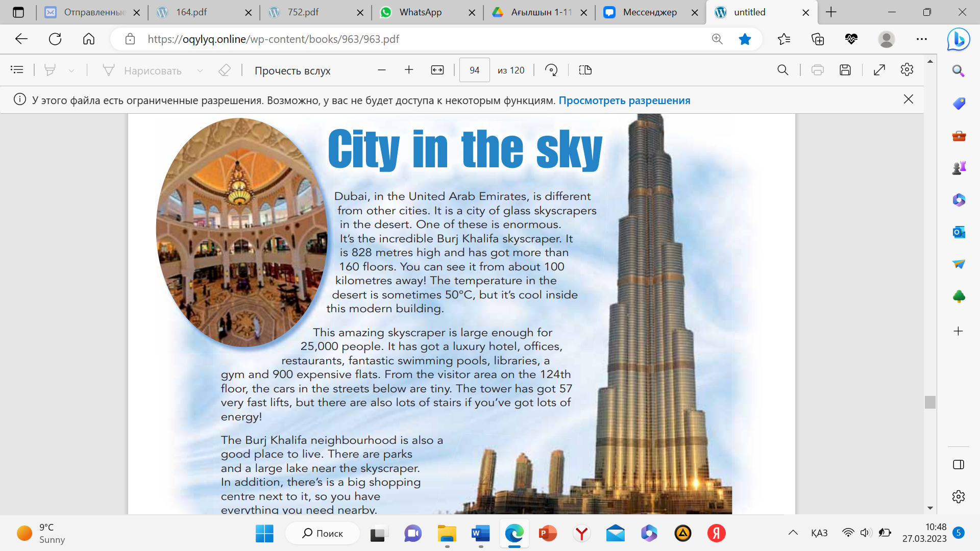Open the PDF table of contents icon

point(17,70)
